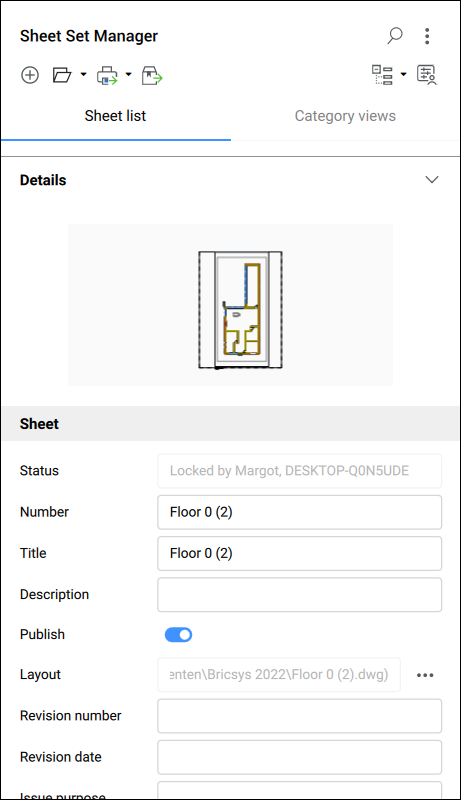Image resolution: width=461 pixels, height=800 pixels.
Task: Collapse the Details section chevron
Action: click(x=432, y=180)
